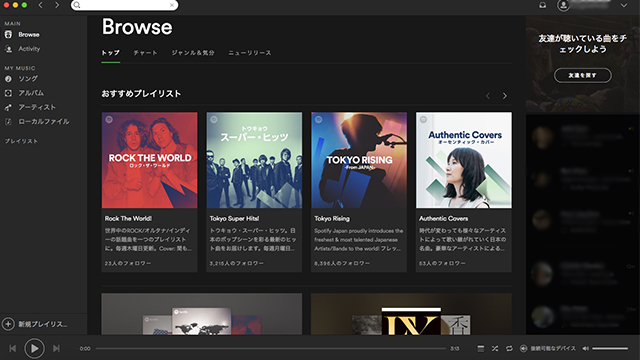Click the 3:13 track duration

tap(454, 349)
